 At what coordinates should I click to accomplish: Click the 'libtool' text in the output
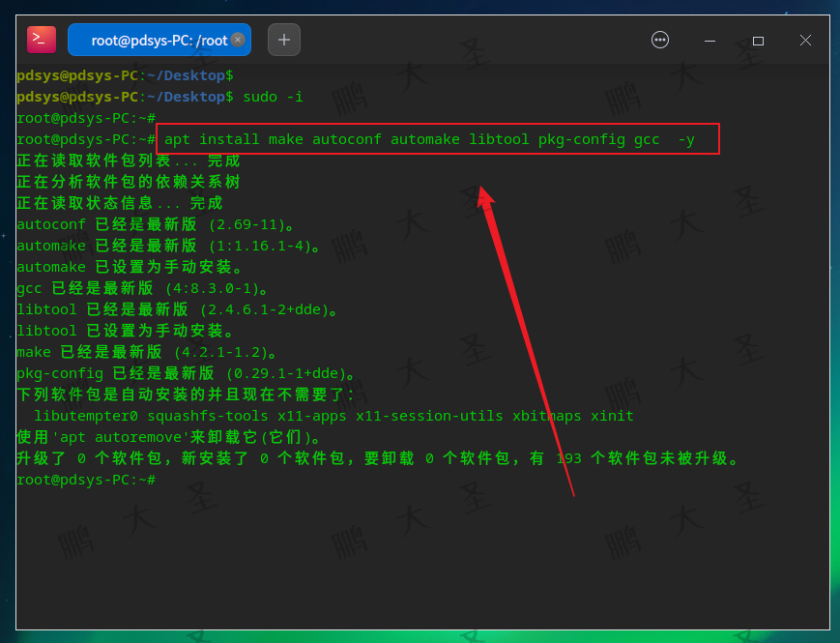[x=46, y=308]
